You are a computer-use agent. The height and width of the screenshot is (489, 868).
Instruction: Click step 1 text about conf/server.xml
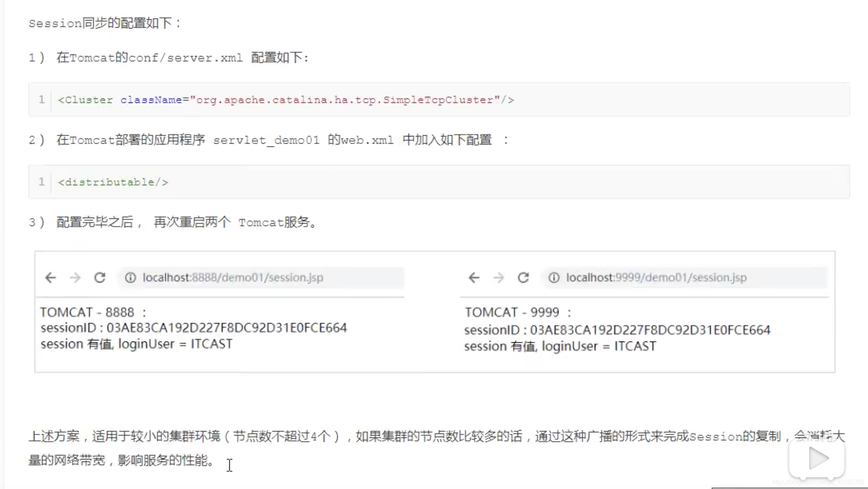pyautogui.click(x=169, y=58)
